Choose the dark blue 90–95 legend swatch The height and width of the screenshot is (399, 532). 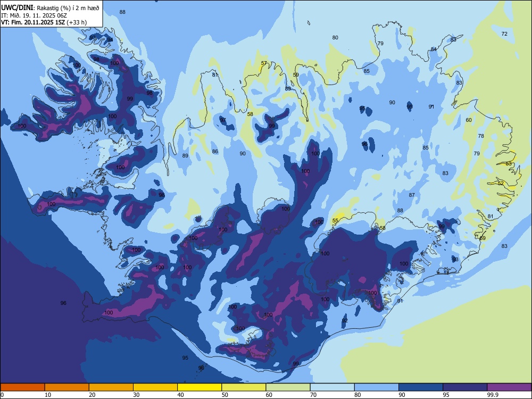click(421, 387)
